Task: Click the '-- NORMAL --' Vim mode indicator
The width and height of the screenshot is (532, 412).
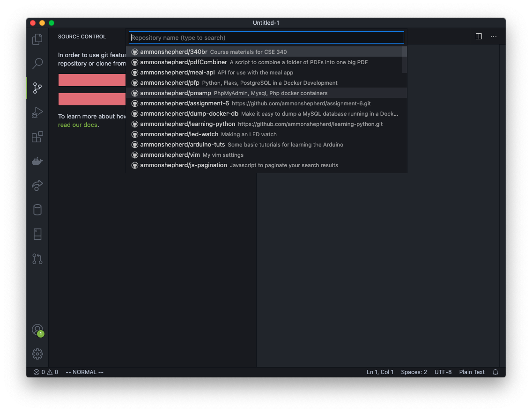Action: pyautogui.click(x=84, y=372)
